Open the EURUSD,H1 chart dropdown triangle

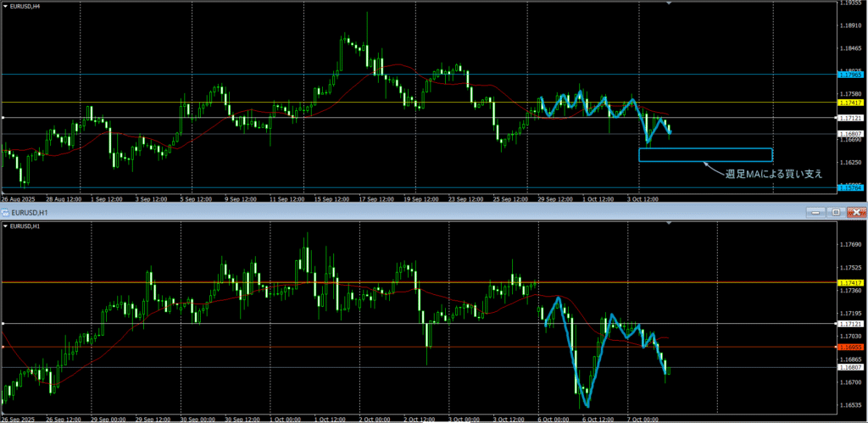[6, 226]
